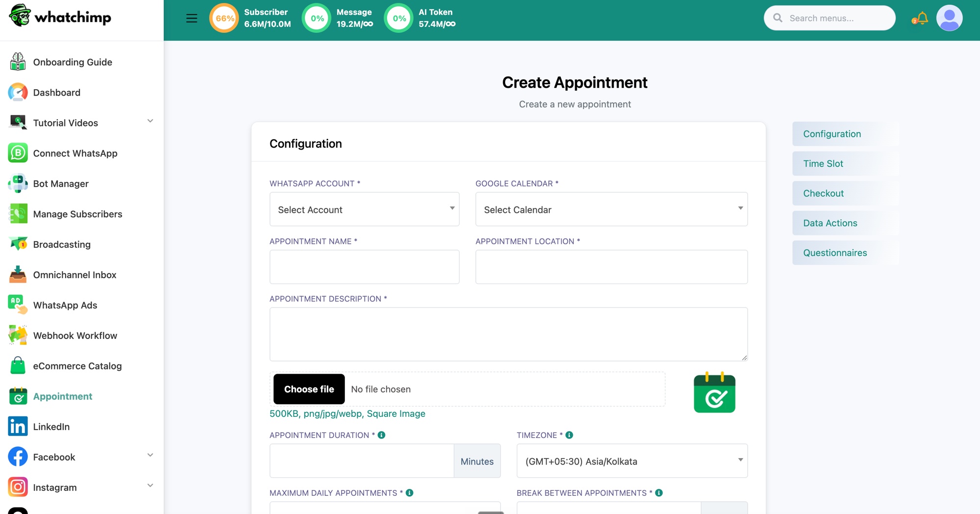Open Webhook Workflow menu item
980x514 pixels.
[x=75, y=336]
